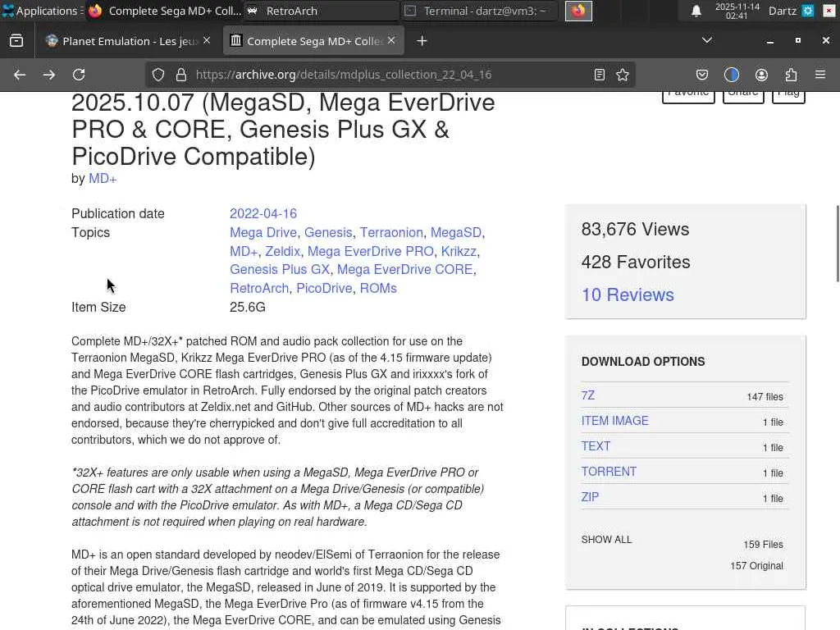Image resolution: width=840 pixels, height=630 pixels.
Task: Go back to the previous page
Action: 20,75
